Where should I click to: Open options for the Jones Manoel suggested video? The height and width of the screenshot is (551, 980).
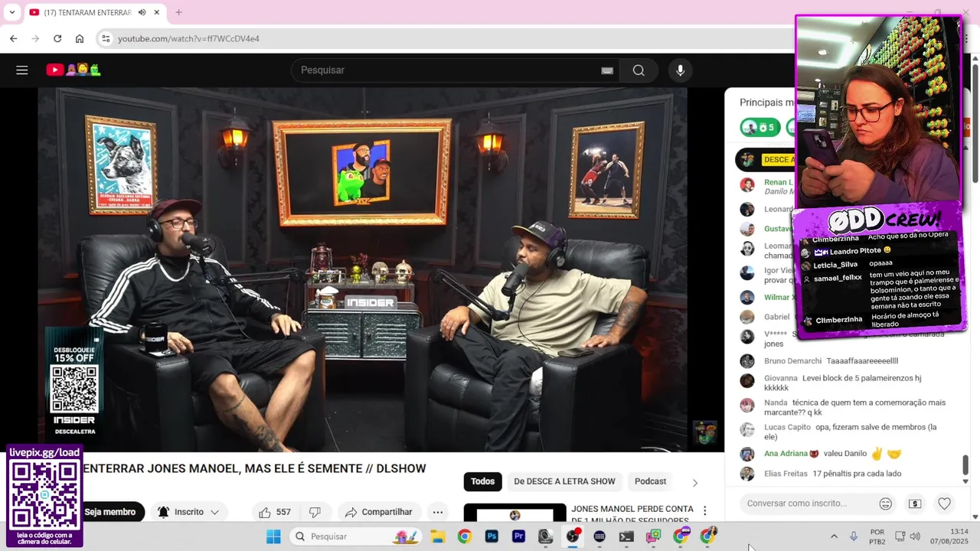pos(705,511)
